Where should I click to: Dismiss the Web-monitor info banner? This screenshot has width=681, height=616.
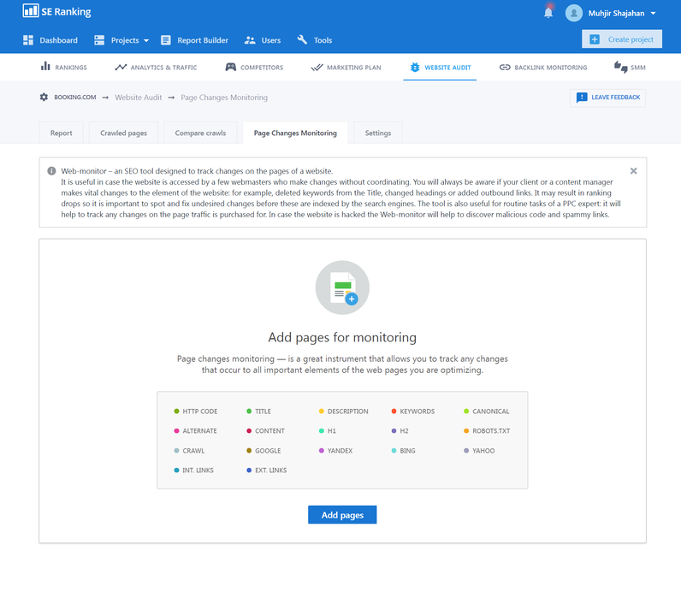click(x=633, y=171)
